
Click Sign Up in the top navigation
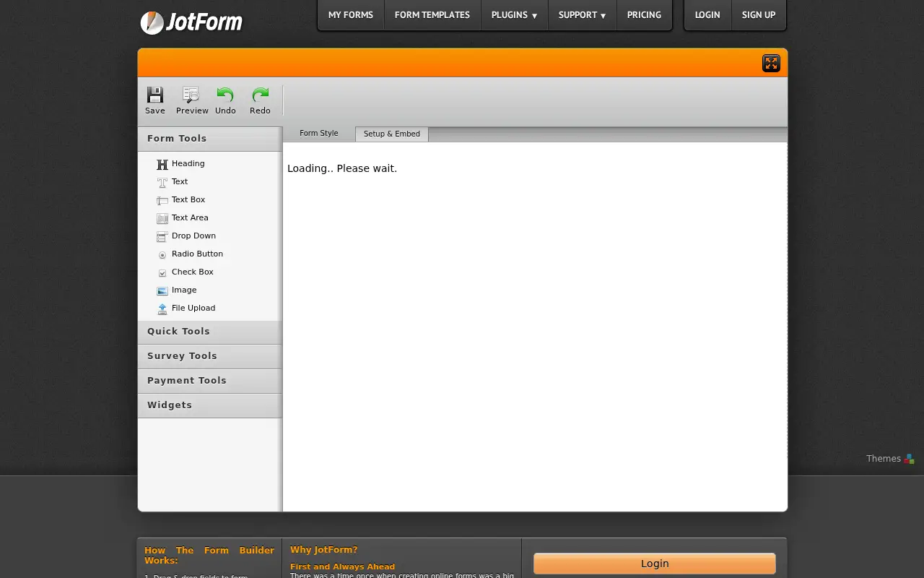coord(759,14)
